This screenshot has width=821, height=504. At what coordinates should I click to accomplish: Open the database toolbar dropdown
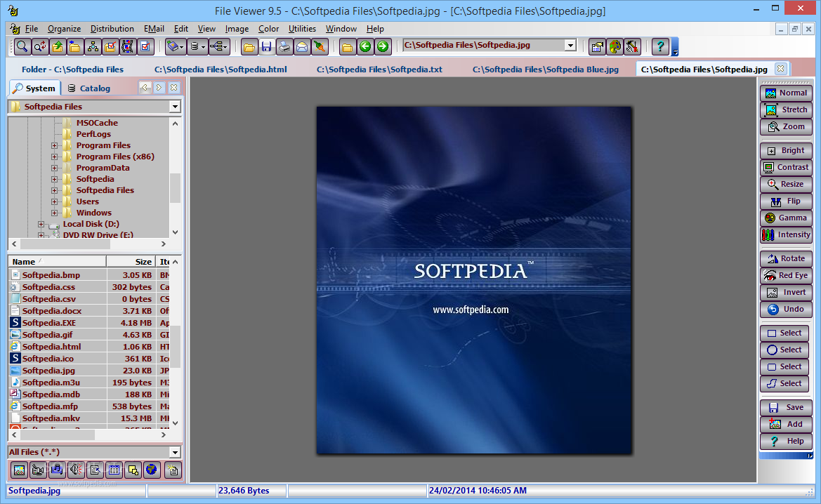(203, 46)
